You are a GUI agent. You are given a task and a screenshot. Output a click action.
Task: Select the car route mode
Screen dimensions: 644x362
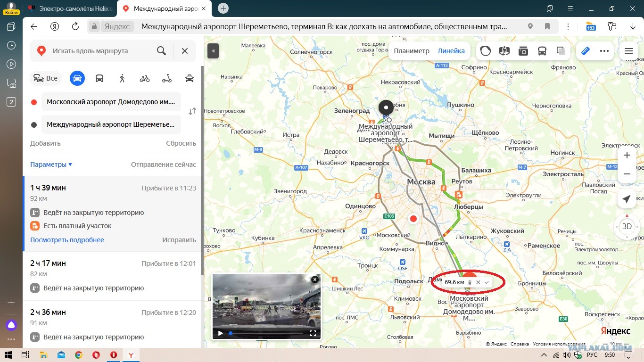tap(77, 78)
